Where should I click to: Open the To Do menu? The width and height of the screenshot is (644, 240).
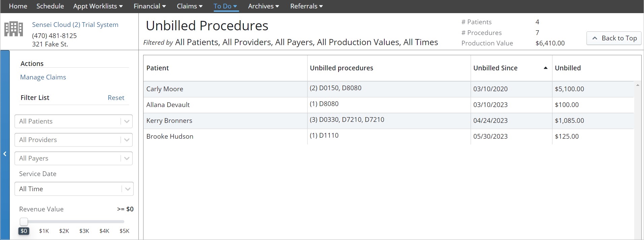[x=225, y=6]
